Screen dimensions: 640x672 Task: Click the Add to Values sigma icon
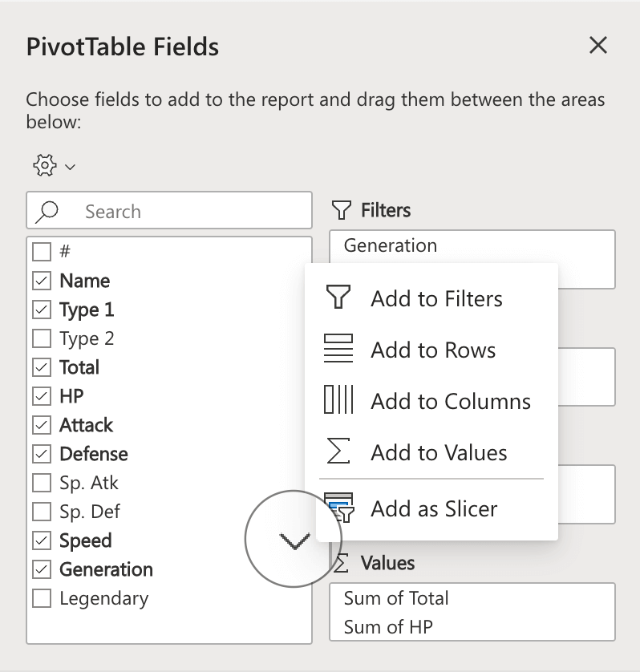(x=340, y=452)
